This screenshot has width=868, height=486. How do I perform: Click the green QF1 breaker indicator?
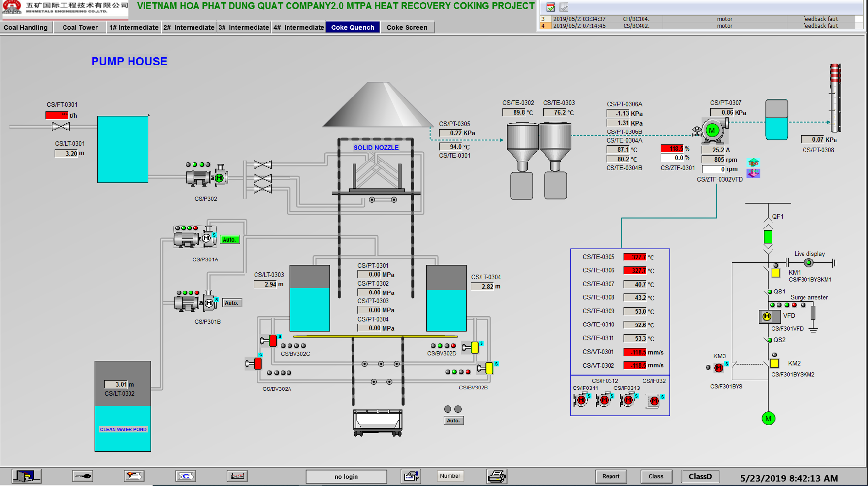pos(768,237)
